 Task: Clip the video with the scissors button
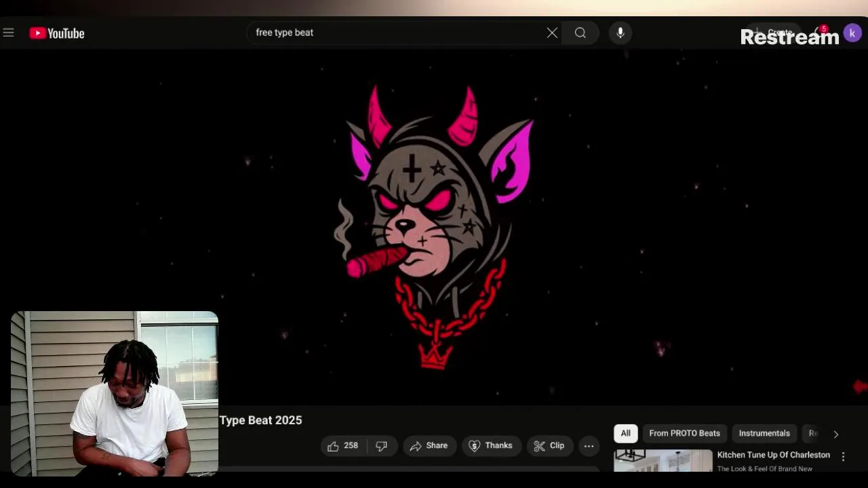pos(549,445)
